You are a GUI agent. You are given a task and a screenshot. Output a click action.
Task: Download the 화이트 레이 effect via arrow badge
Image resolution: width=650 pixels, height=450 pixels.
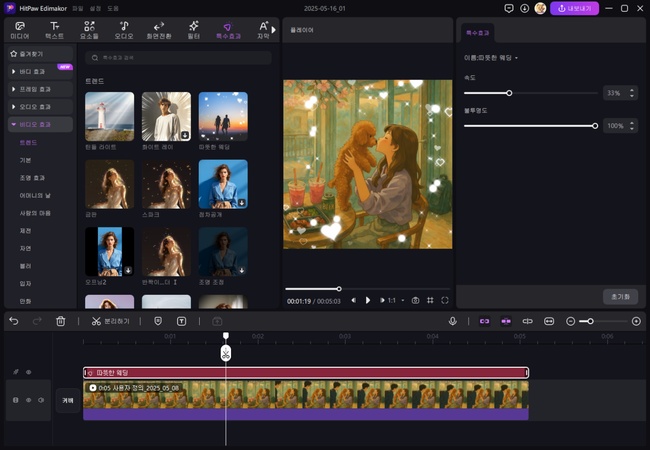pos(185,135)
